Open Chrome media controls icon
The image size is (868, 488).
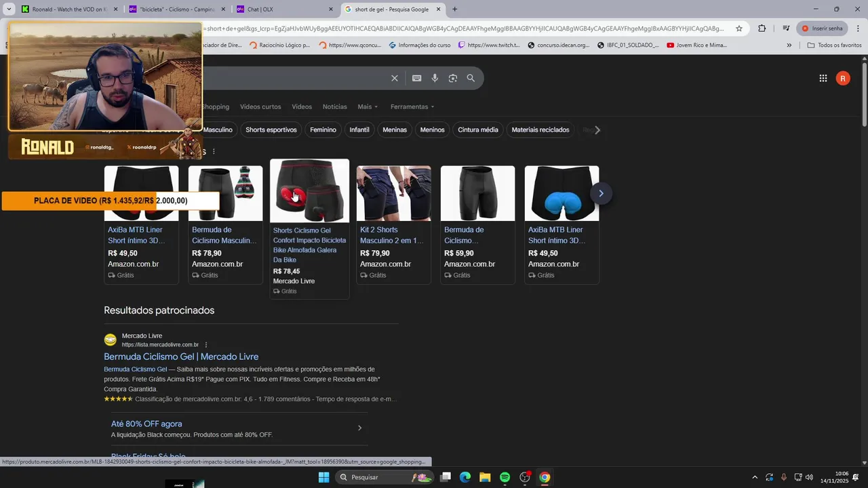pyautogui.click(x=785, y=28)
